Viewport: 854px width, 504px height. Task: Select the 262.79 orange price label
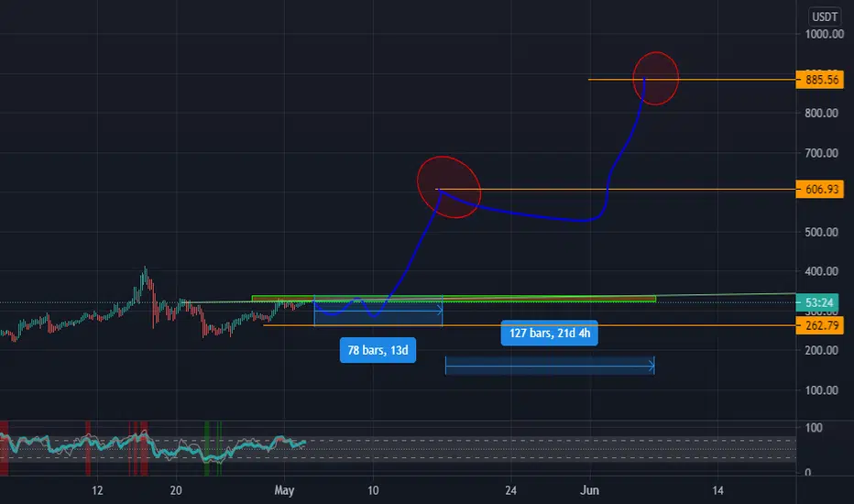pos(820,325)
